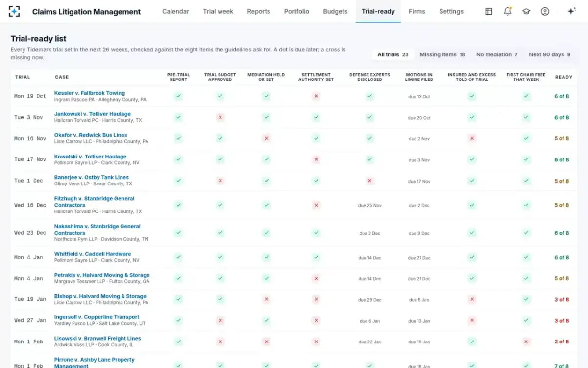
Task: Click trial budget check for Kowalski v. Tolliver Haulage
Action: pos(220,159)
